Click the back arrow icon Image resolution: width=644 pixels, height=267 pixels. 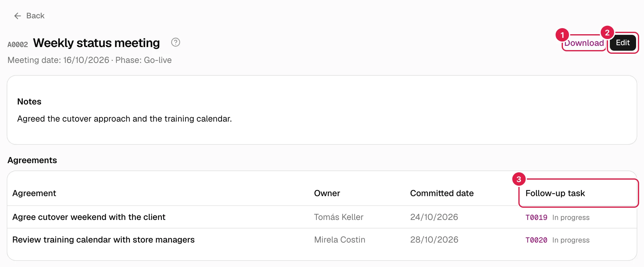[18, 16]
